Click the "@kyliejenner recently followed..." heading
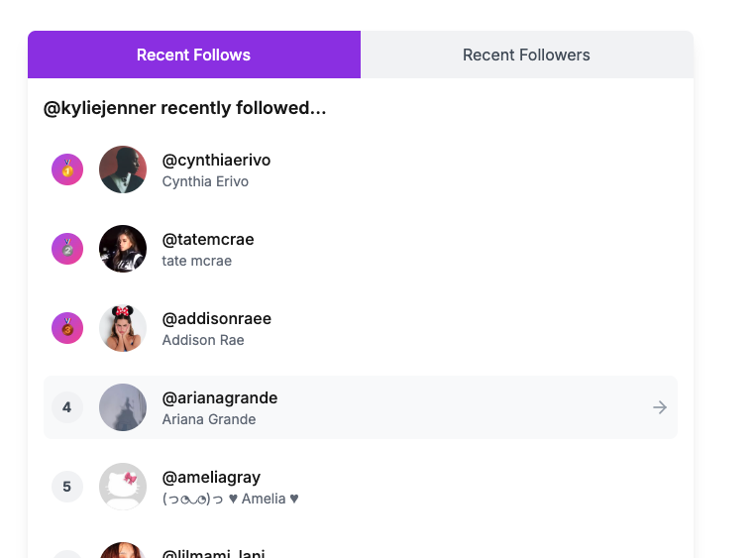 click(185, 108)
